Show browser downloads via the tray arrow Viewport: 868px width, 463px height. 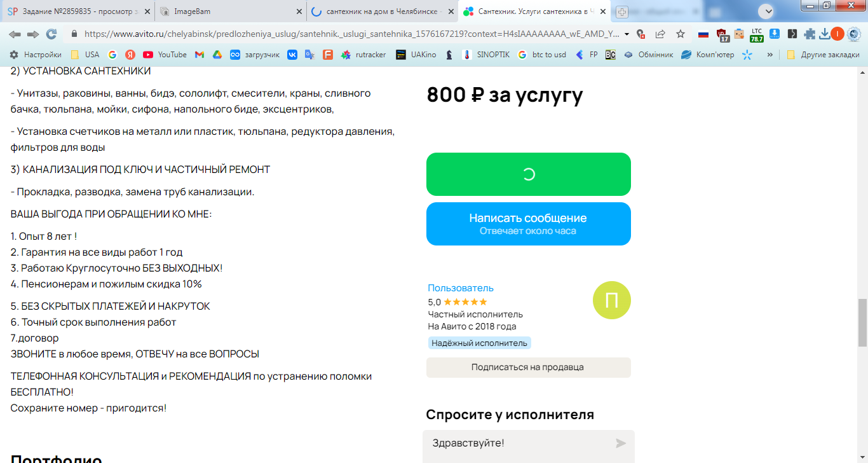[824, 34]
